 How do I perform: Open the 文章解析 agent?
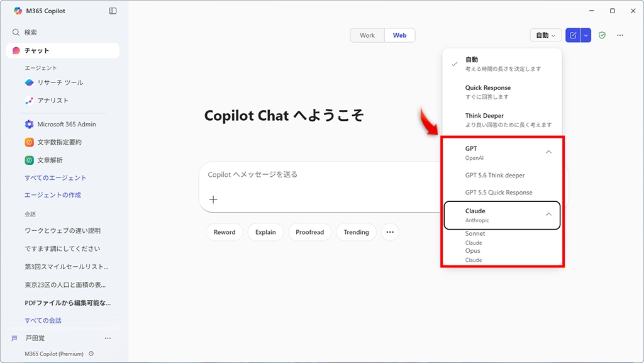[x=43, y=160]
